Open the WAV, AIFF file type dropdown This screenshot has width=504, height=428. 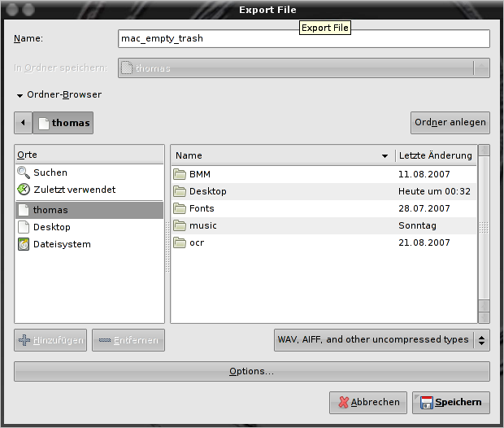[x=382, y=340]
